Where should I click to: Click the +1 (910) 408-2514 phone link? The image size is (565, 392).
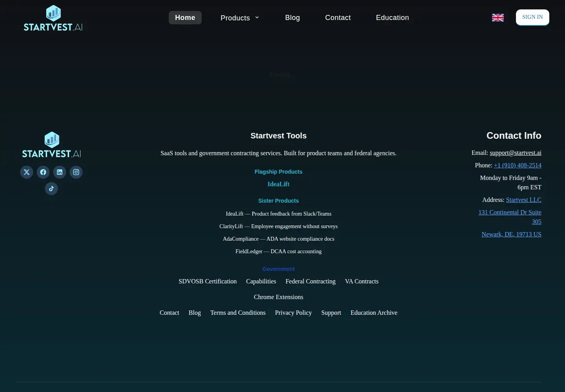coord(518,165)
